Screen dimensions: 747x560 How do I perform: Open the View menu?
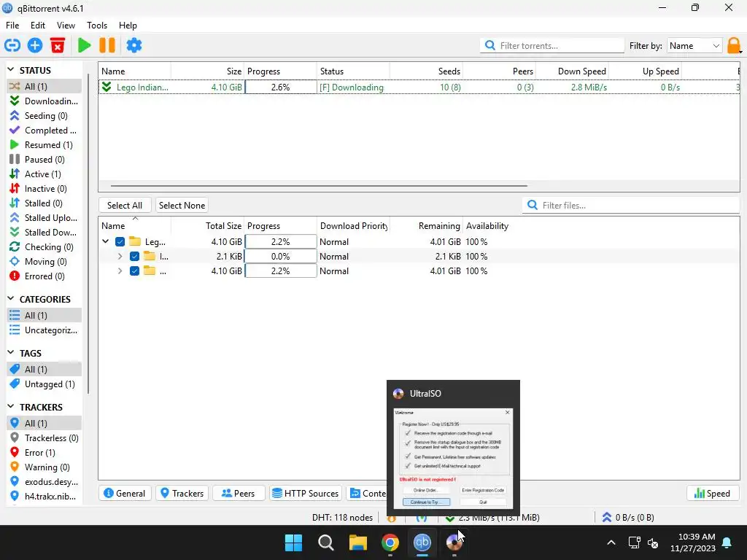pos(66,26)
